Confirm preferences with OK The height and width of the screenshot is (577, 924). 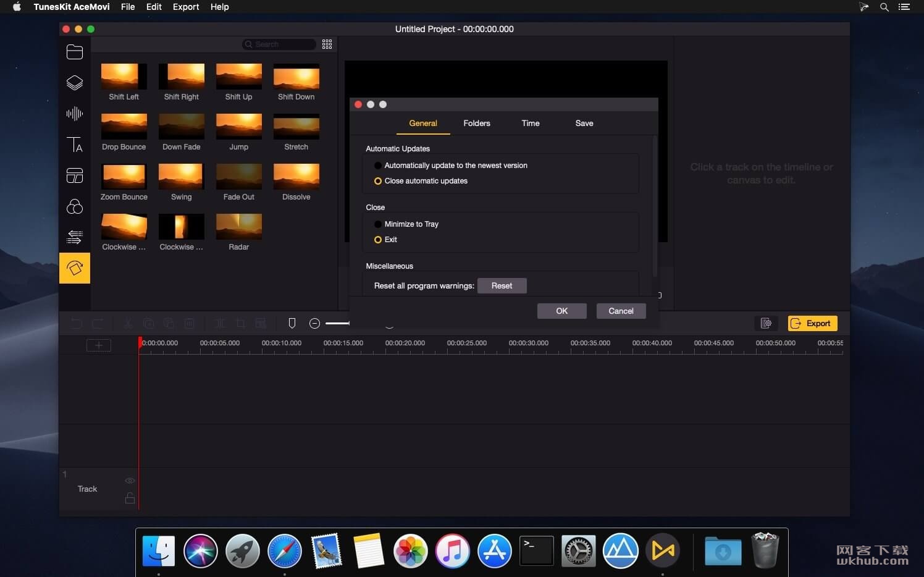tap(561, 311)
